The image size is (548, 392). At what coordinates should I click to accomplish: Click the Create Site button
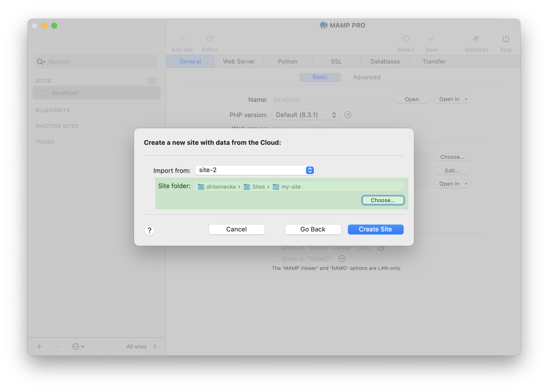point(376,229)
